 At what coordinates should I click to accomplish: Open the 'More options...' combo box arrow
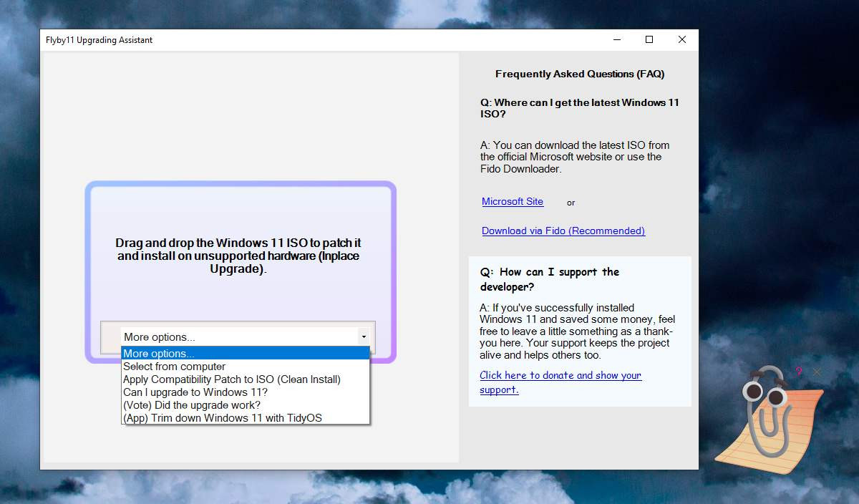364,336
